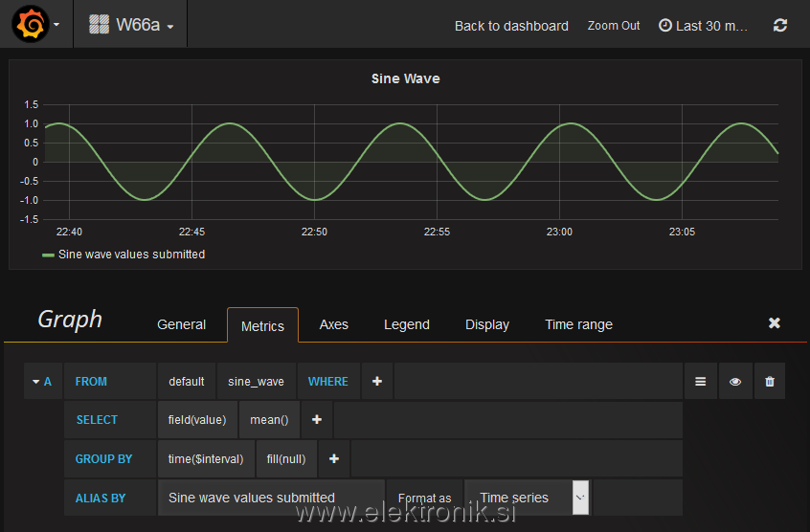
Task: Select the sine_wave measurement segment
Action: (257, 382)
